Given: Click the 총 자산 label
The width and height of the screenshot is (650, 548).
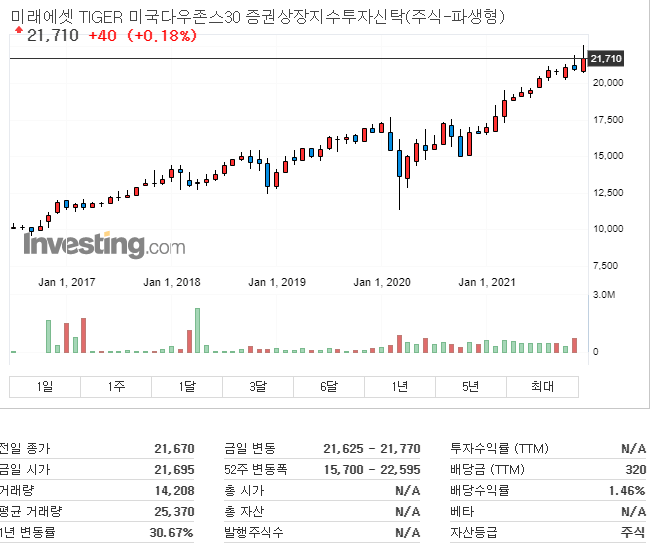Looking at the screenshot, I should (244, 512).
